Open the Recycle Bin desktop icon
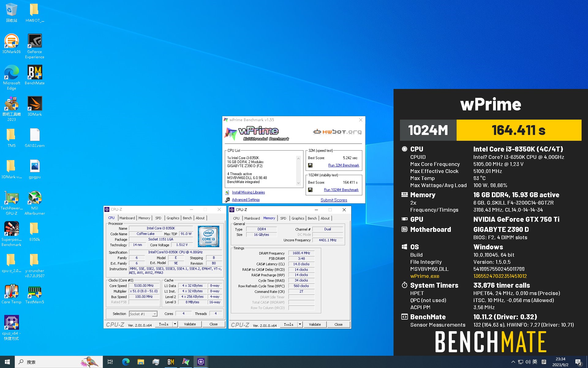Screen dimensions: 588x368 pyautogui.click(x=12, y=13)
